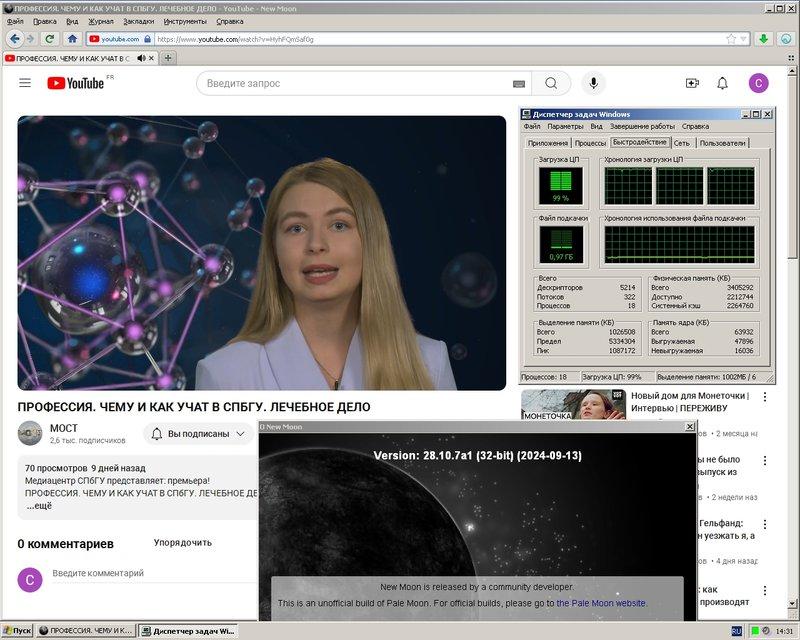Go forward with the forward arrow

[30, 39]
